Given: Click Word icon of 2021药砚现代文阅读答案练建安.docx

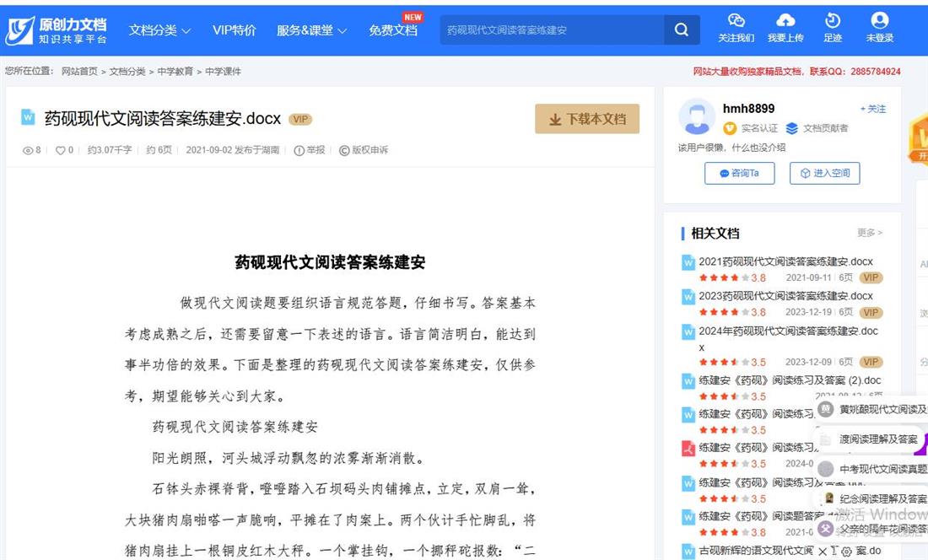Looking at the screenshot, I should pyautogui.click(x=688, y=262).
